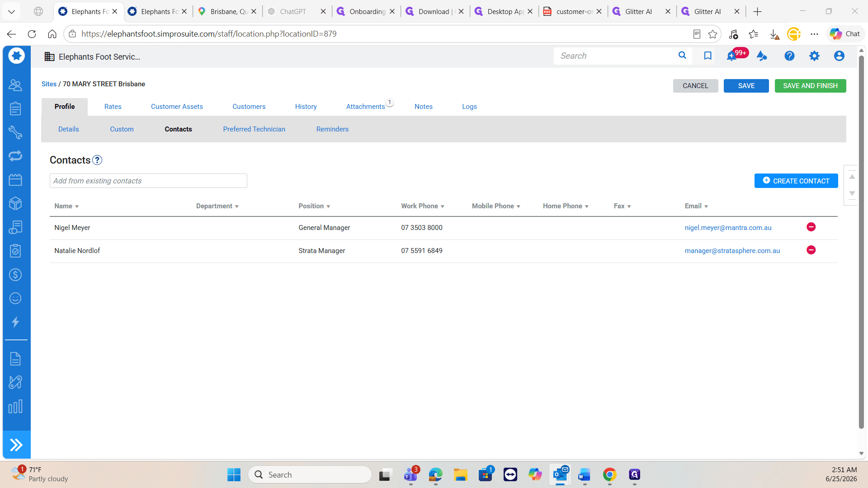Open the Stock box sidebar icon
868x488 pixels.
coord(15,203)
